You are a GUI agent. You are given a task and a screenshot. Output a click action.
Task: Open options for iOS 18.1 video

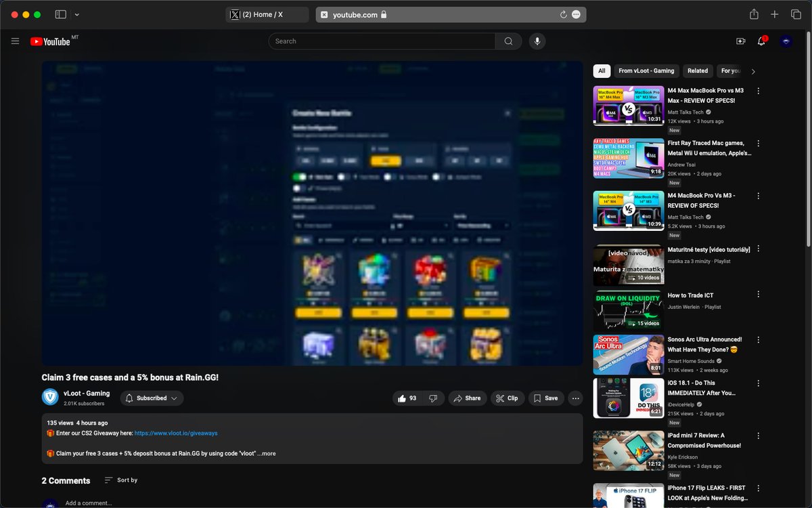point(759,383)
